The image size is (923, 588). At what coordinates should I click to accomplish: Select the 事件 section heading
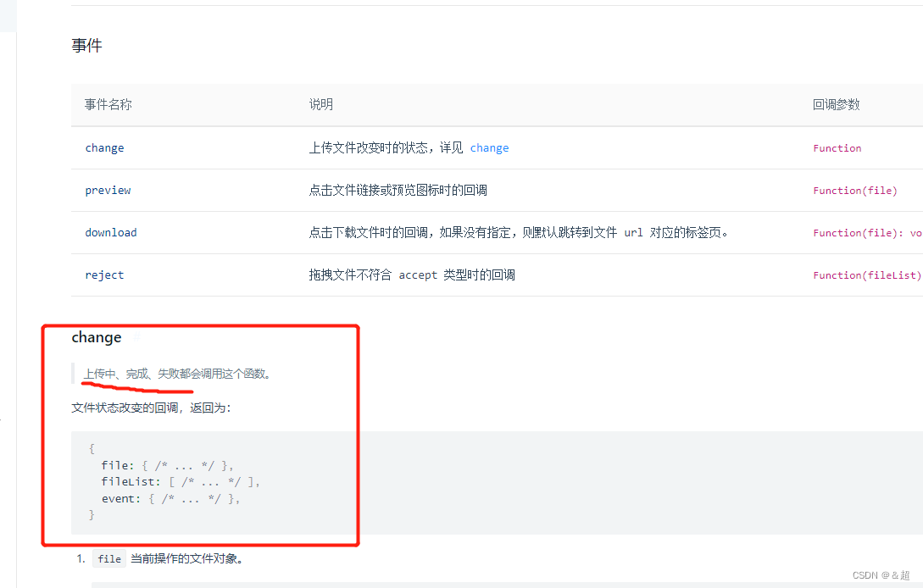(86, 45)
